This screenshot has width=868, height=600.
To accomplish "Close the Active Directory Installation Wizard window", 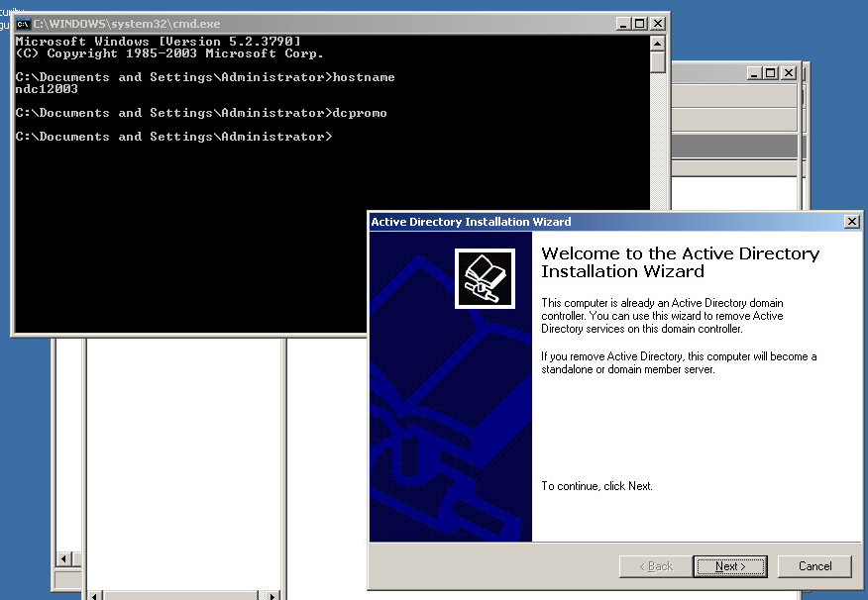I will pos(852,222).
